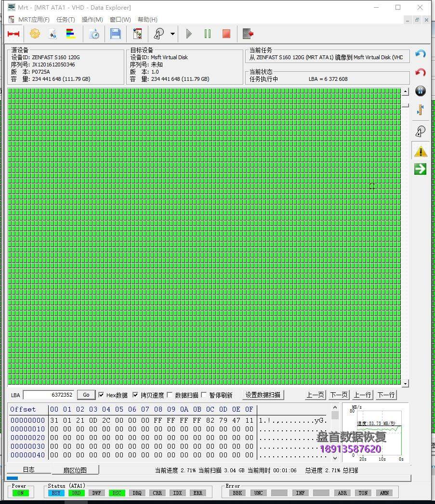
Task: Click the source serial JX120161​2050346 text
Action: (x=53, y=65)
